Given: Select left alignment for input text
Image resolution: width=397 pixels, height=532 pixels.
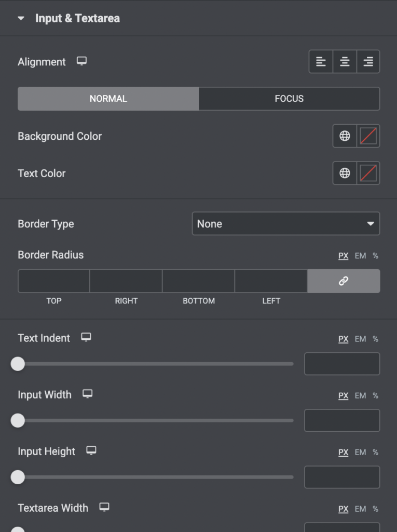Looking at the screenshot, I should tap(321, 61).
